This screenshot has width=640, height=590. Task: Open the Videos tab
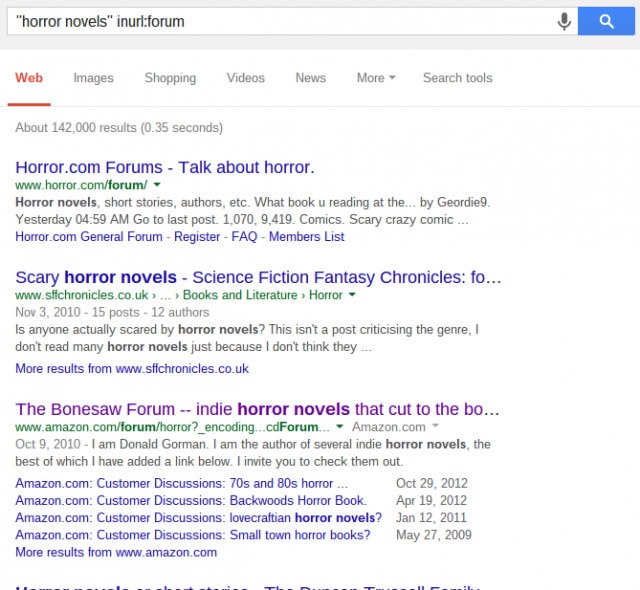(246, 78)
